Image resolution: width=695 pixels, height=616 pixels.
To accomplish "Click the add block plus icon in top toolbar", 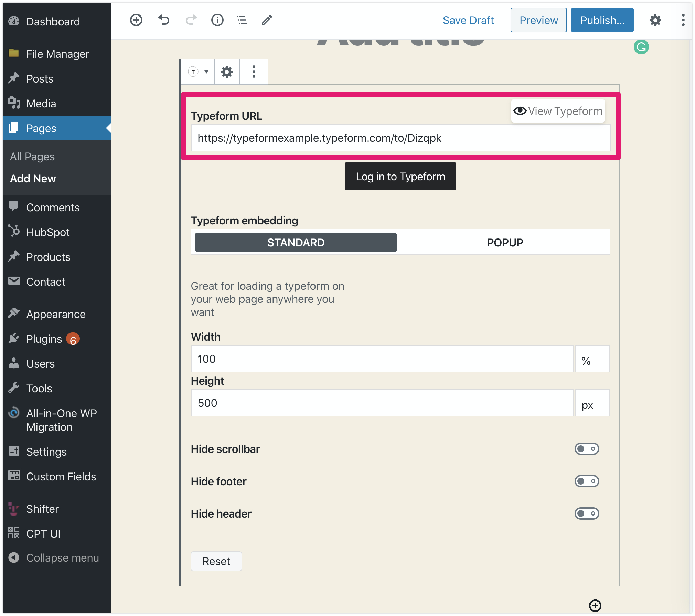I will [x=136, y=20].
